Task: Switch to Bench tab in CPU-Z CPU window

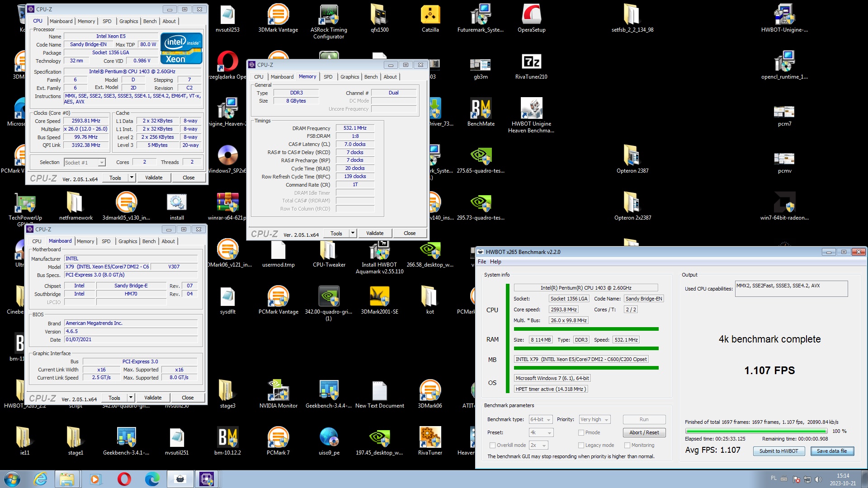Action: click(x=150, y=21)
